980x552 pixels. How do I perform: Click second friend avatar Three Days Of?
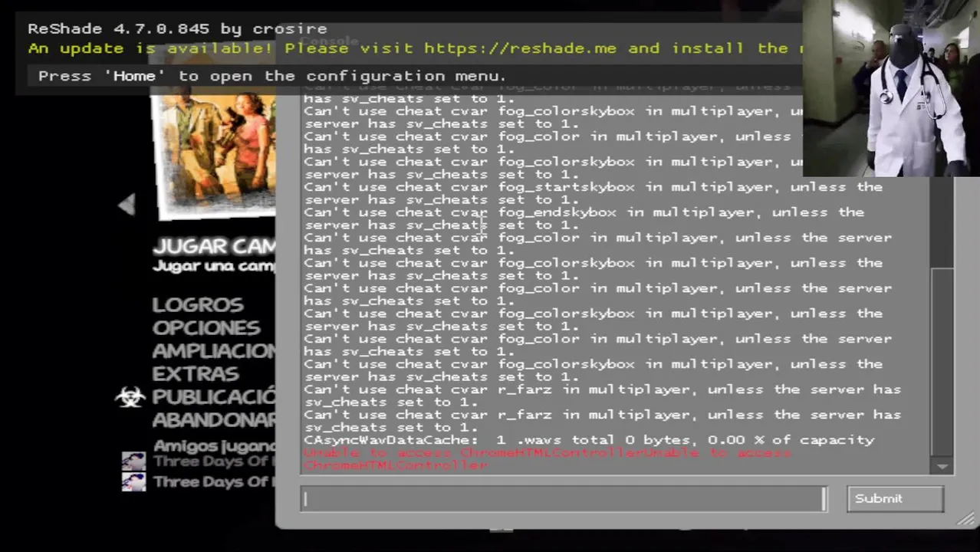pos(133,481)
